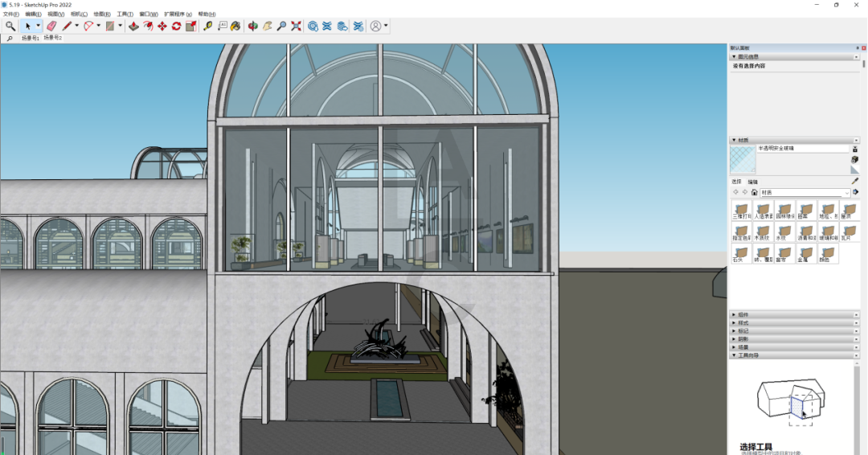Switch to the 编辑 materials tab

point(753,182)
